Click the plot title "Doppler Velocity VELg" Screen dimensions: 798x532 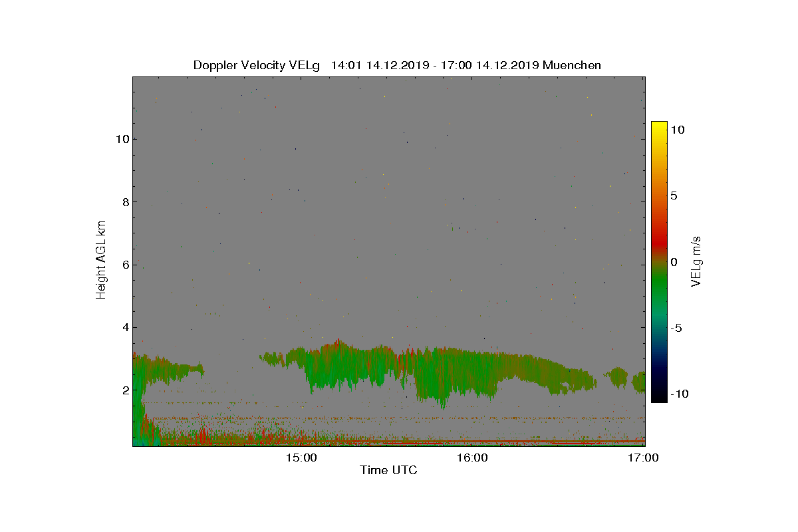click(257, 65)
